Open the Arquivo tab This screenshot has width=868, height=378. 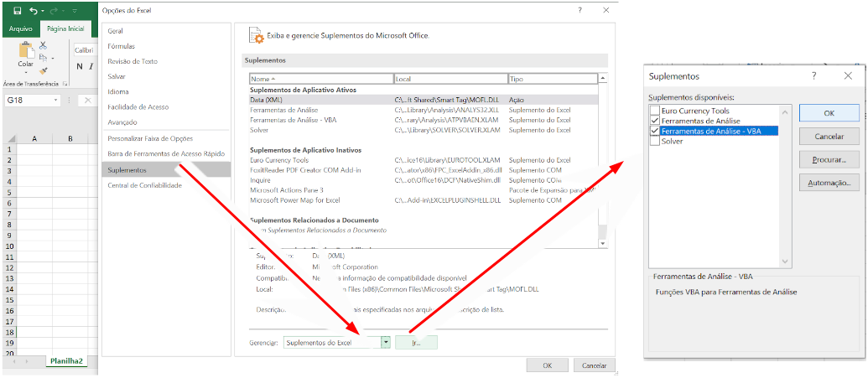pos(19,28)
